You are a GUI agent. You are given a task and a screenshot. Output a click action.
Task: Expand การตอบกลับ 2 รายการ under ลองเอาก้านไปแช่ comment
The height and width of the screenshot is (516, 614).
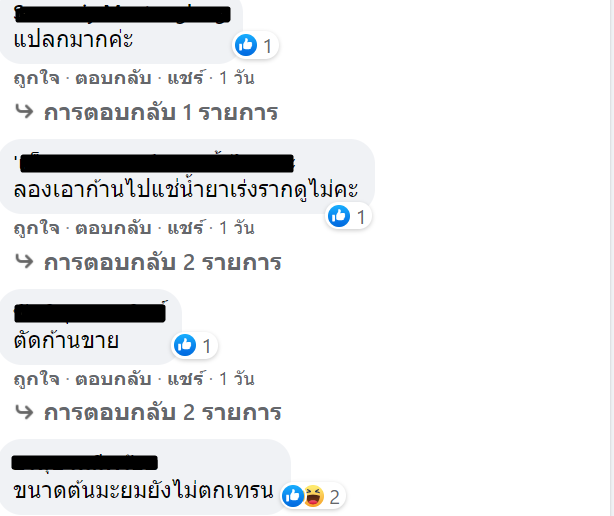[x=163, y=263]
